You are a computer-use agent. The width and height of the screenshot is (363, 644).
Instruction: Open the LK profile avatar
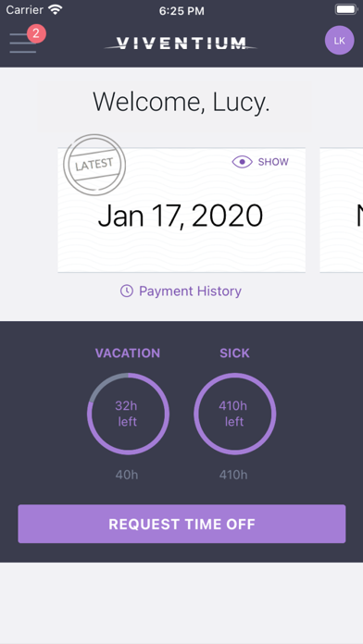[339, 41]
